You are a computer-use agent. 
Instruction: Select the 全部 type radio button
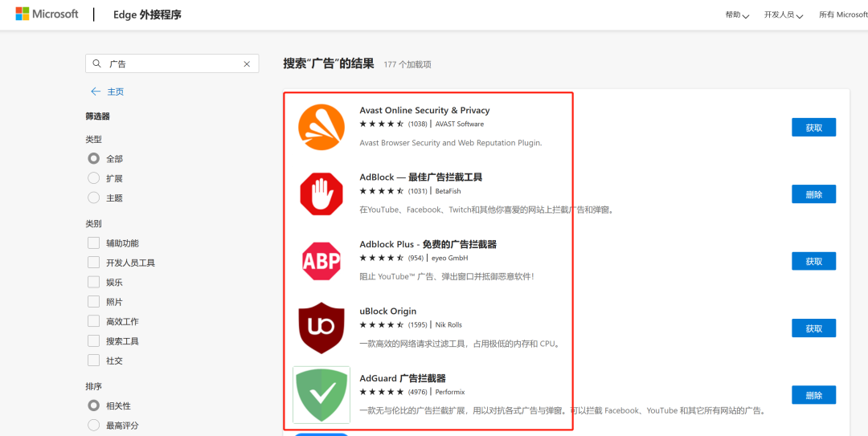[93, 158]
